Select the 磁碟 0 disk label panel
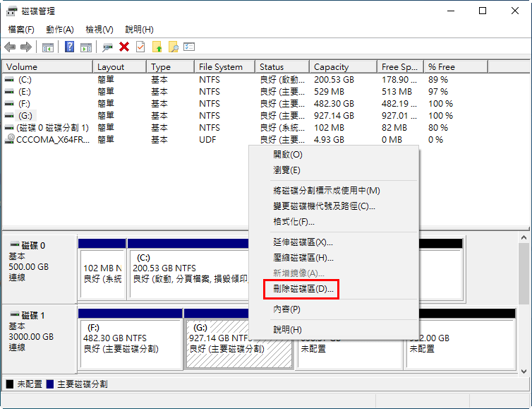This screenshot has height=409, width=532. [40, 268]
